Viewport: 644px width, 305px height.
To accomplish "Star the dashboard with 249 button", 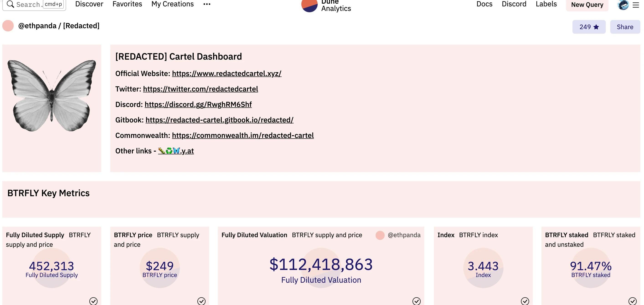I will (x=589, y=27).
